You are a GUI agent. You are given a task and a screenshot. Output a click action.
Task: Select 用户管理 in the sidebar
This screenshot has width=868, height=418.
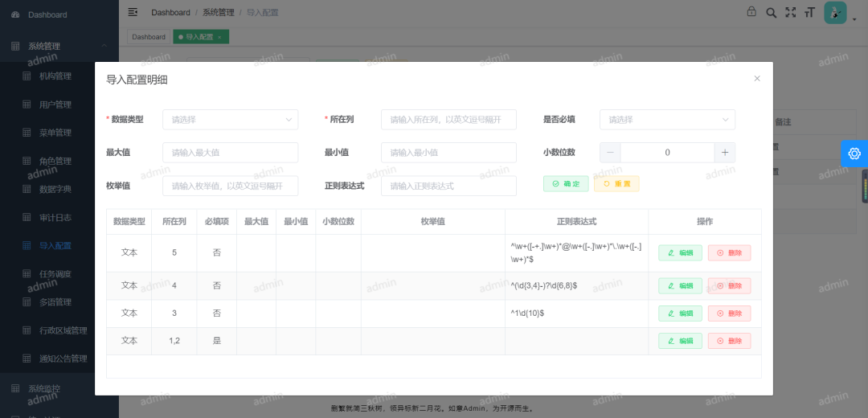tap(55, 104)
